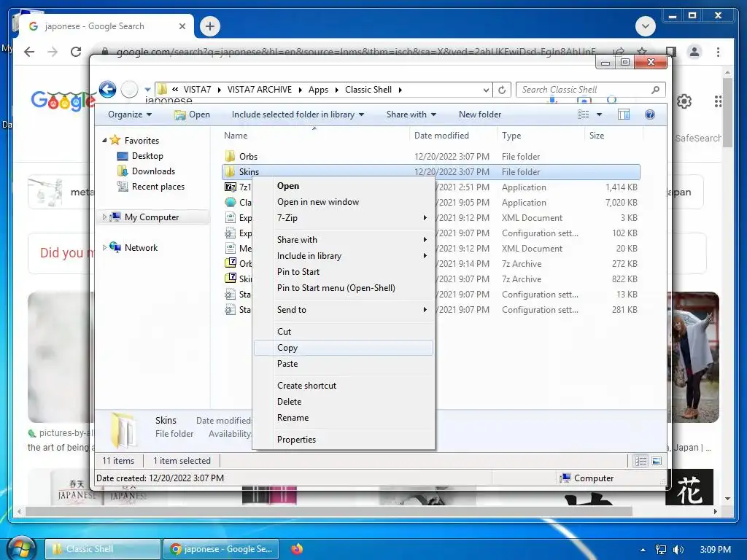This screenshot has width=747, height=560.
Task: Open Google apps grid icon
Action: pos(718,101)
